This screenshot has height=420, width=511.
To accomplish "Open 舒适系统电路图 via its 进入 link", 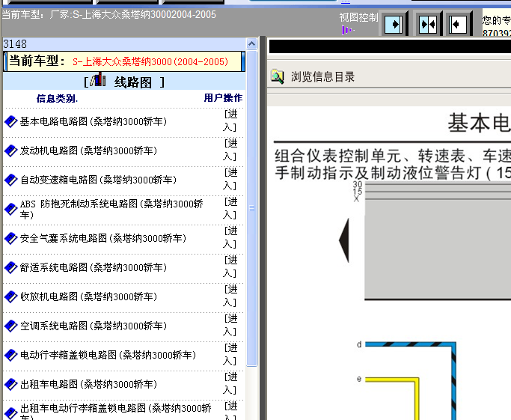I will tap(230, 267).
